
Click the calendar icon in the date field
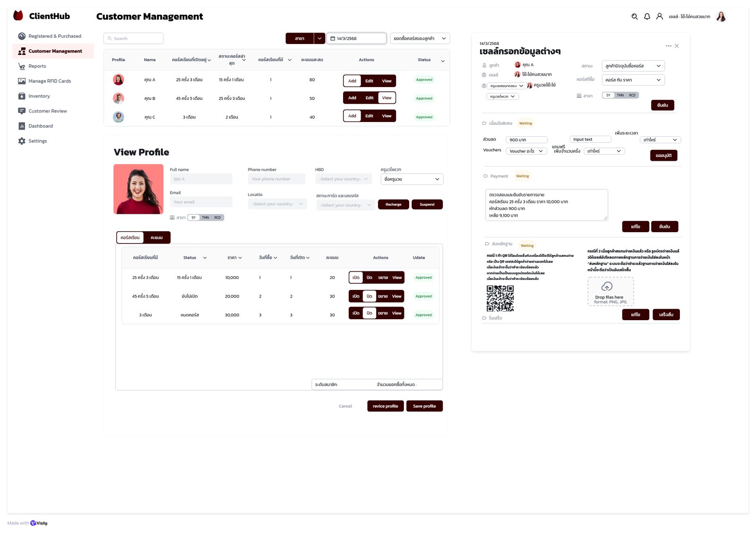coord(333,38)
